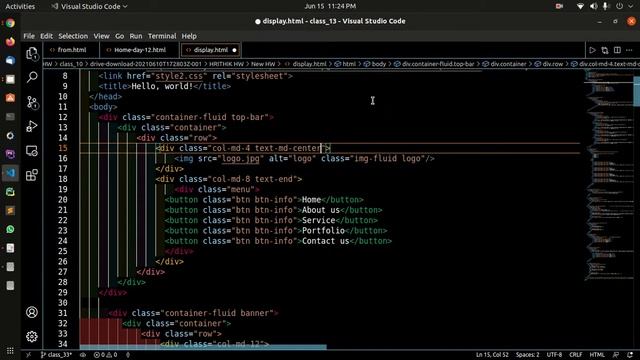Click the horizontal scrollbar of the editor
640x360 pixels.
click(x=203, y=347)
